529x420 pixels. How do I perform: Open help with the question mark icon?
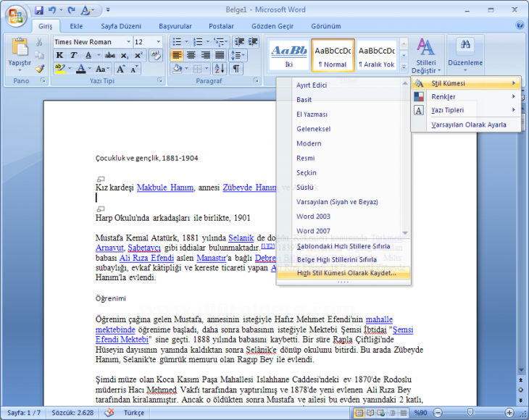(x=520, y=25)
